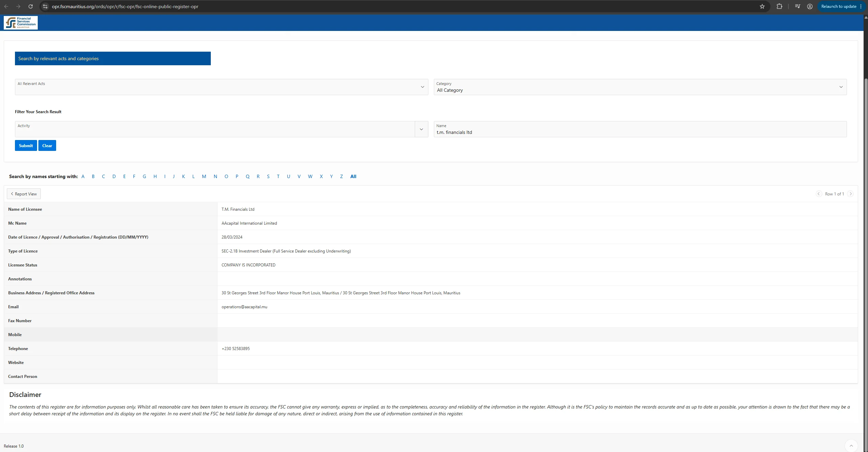
Task: Filter names starting with I
Action: 165,176
